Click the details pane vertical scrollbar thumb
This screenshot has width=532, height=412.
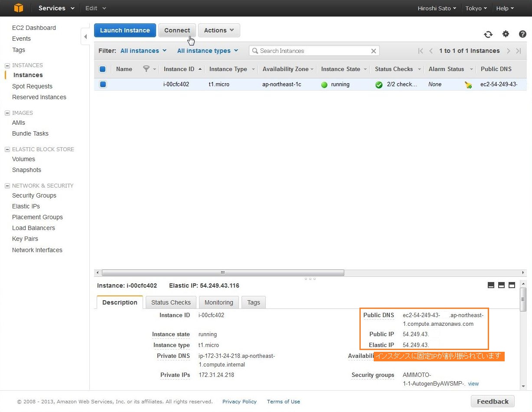pyautogui.click(x=523, y=299)
